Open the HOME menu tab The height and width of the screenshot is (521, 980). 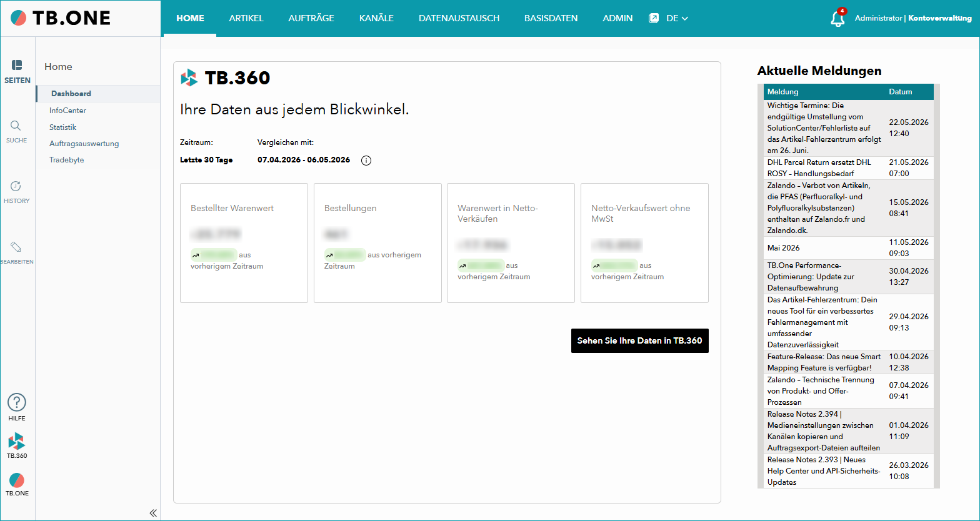[190, 18]
